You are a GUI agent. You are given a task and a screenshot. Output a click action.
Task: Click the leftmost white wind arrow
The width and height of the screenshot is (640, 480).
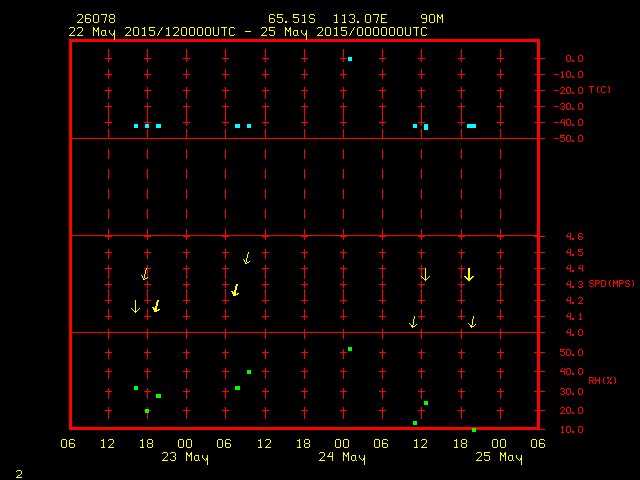(136, 306)
